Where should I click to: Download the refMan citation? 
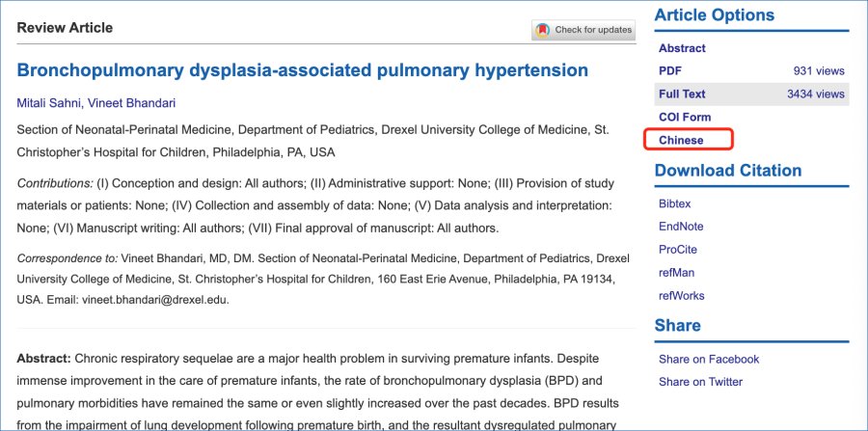tap(676, 273)
